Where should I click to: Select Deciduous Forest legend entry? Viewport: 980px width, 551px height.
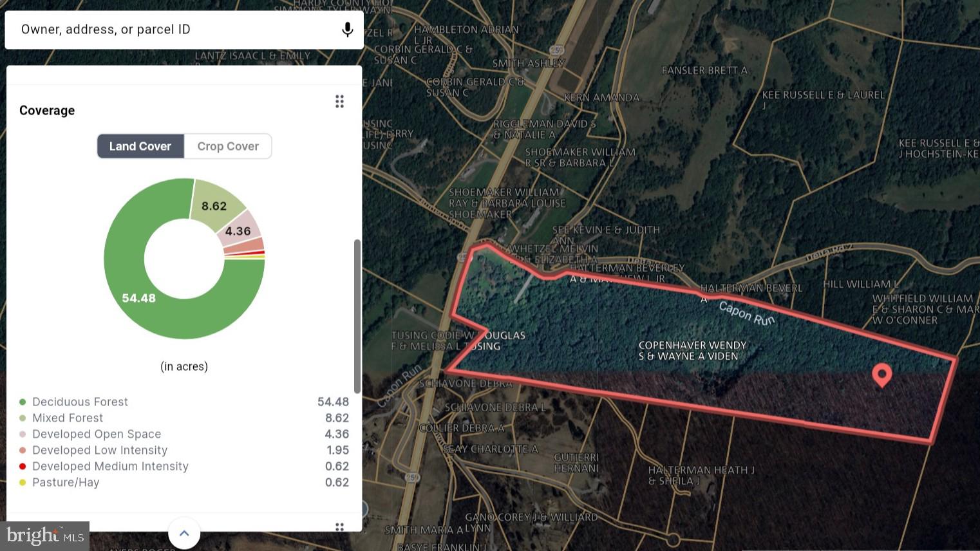tap(80, 402)
